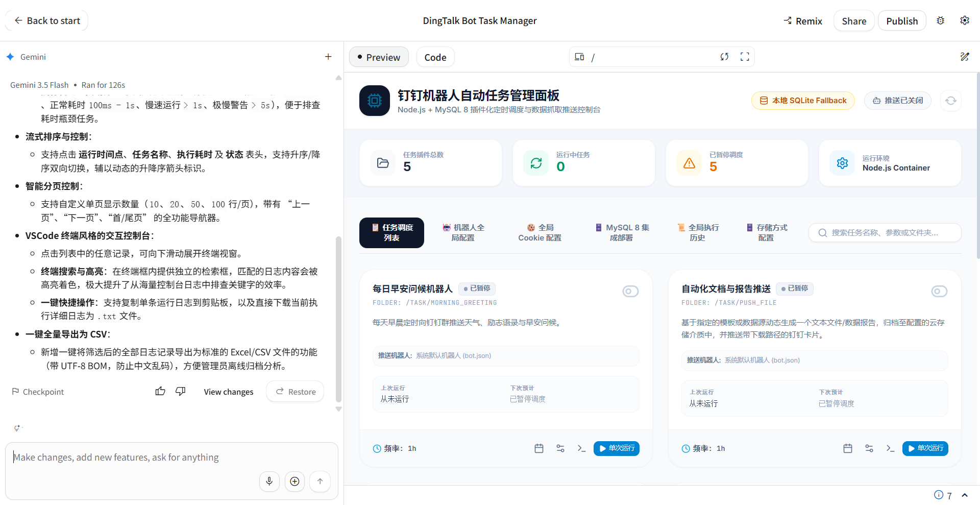Click the thumbs down feedback icon
The height and width of the screenshot is (505, 980).
pos(181,391)
